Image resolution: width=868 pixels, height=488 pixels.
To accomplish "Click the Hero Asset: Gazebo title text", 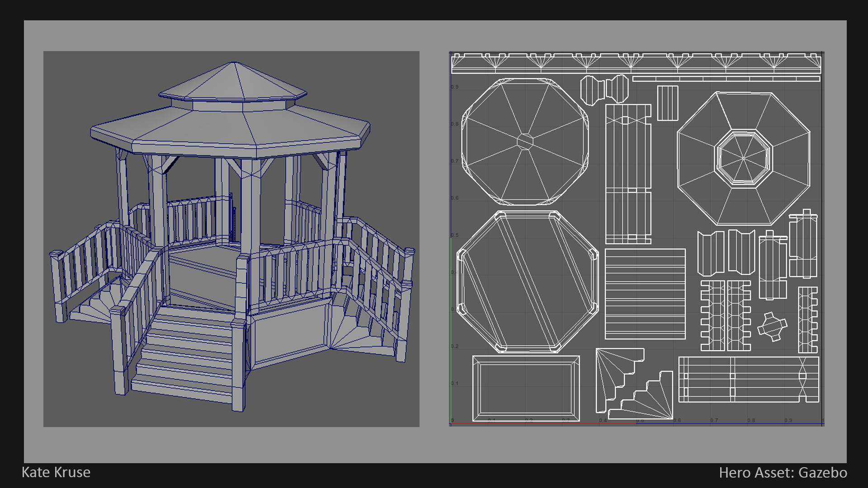I will click(783, 473).
